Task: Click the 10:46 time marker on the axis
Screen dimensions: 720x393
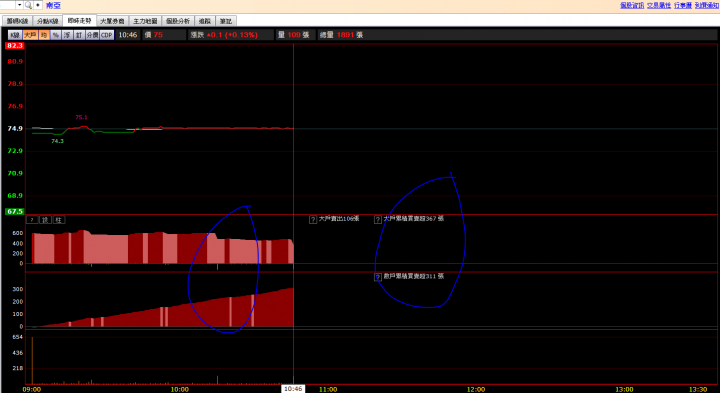Action: (x=293, y=389)
